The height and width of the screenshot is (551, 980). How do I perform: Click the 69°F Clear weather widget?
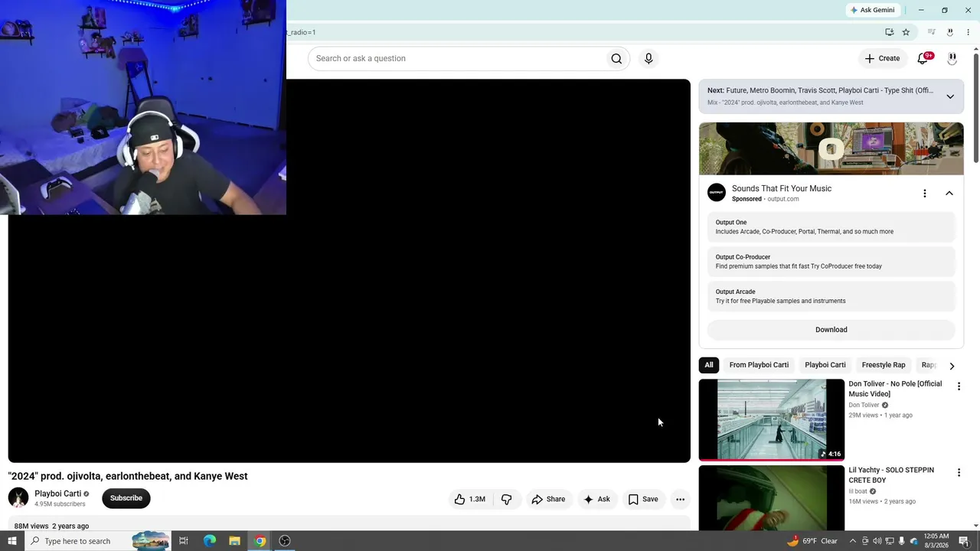click(812, 541)
